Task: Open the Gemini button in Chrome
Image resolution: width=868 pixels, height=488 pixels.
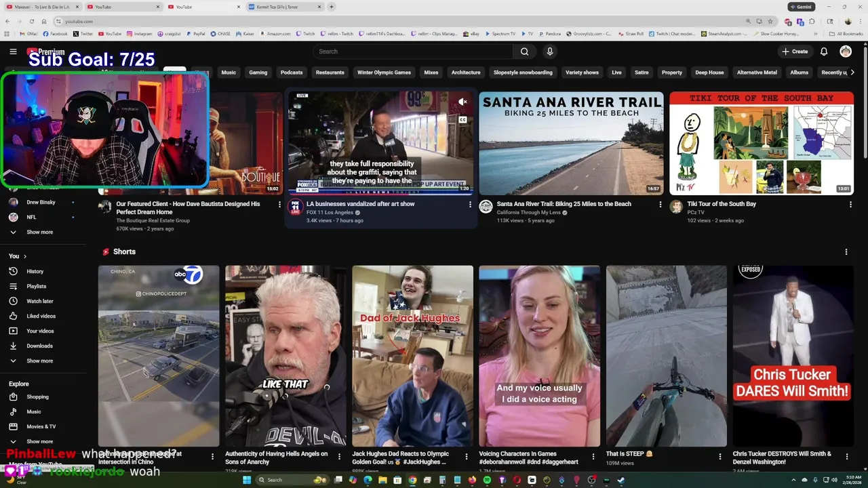Action: [801, 7]
